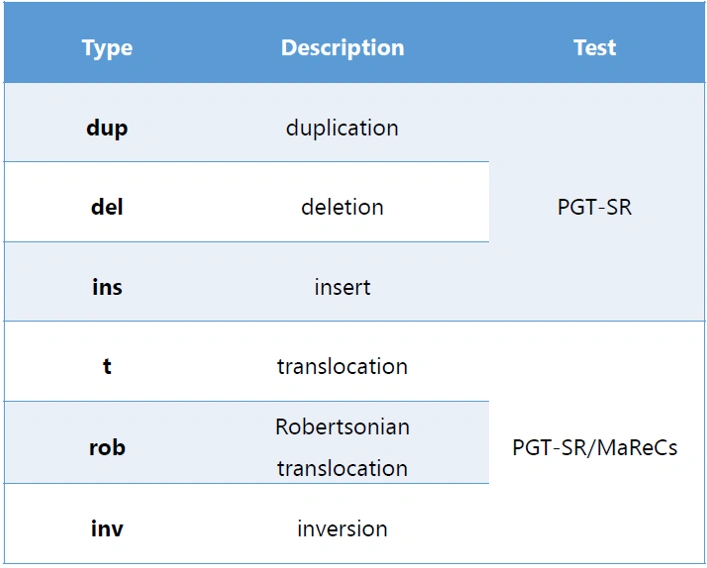
Task: Click the Description column header
Action: (x=343, y=48)
